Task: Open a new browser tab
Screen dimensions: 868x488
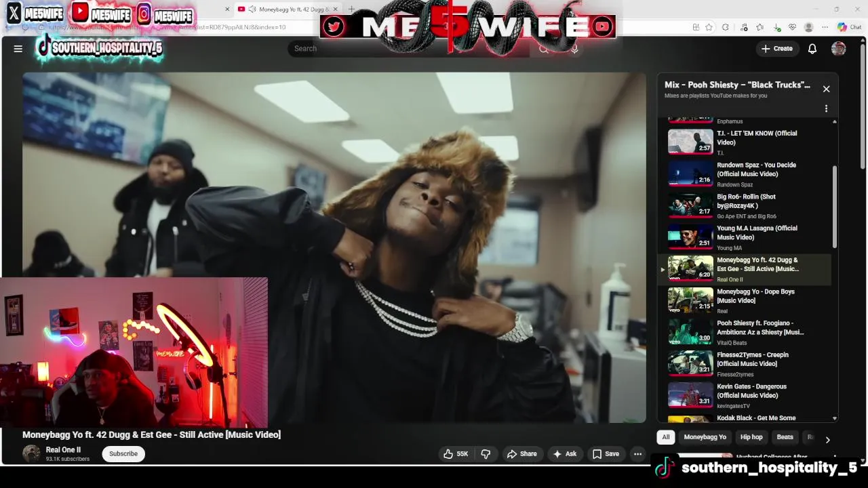Action: click(x=351, y=9)
